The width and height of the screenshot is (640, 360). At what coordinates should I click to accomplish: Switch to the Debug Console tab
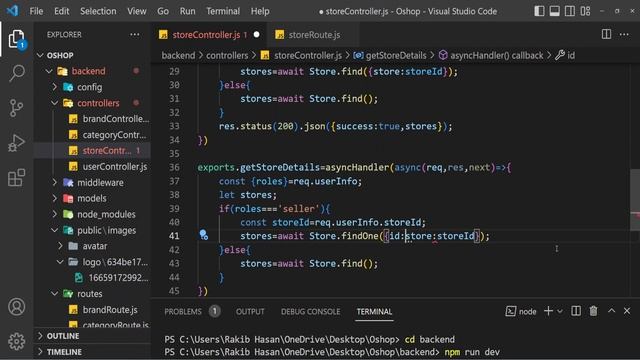(x=310, y=311)
